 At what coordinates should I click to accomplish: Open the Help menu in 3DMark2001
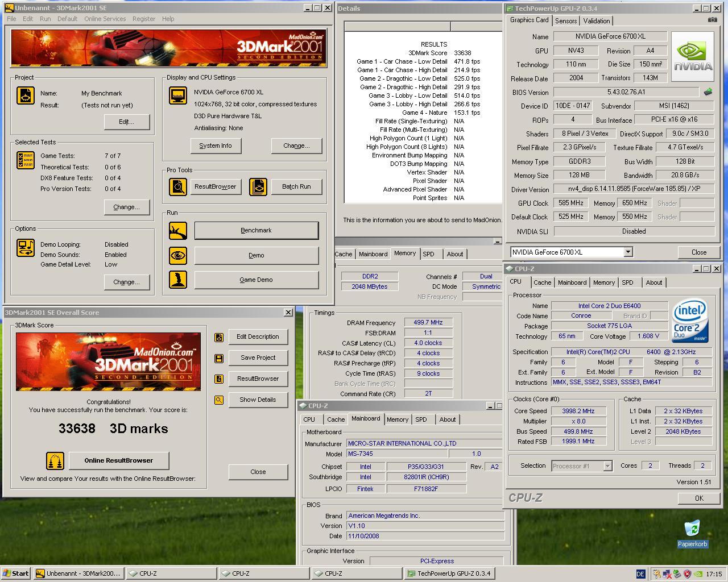(x=168, y=19)
